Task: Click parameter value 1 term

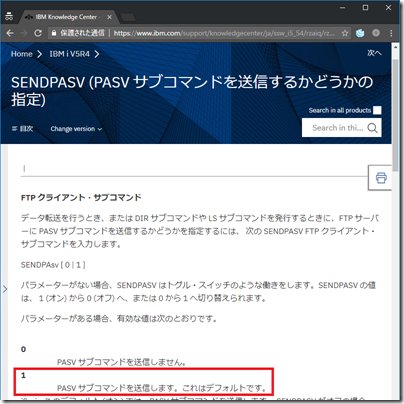Action: pyautogui.click(x=23, y=375)
